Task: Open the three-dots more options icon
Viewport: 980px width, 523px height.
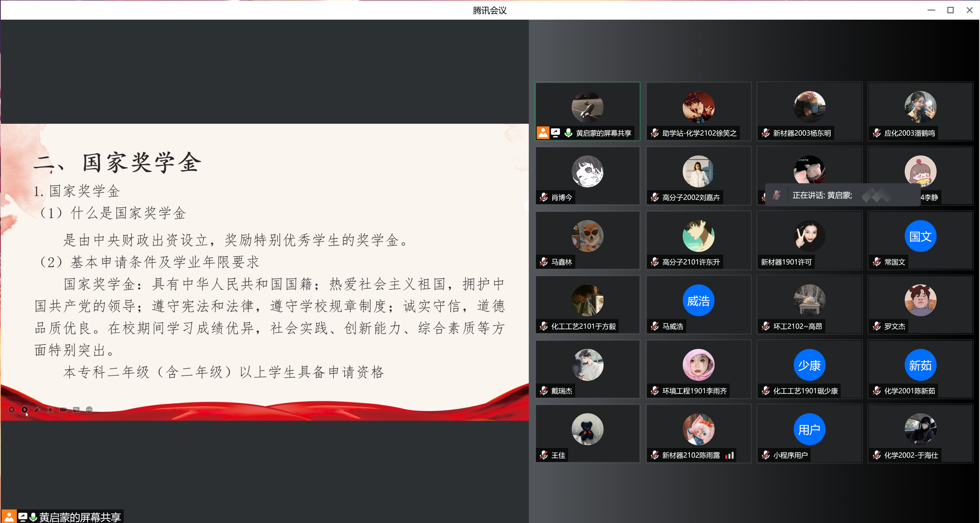Action: (x=89, y=410)
